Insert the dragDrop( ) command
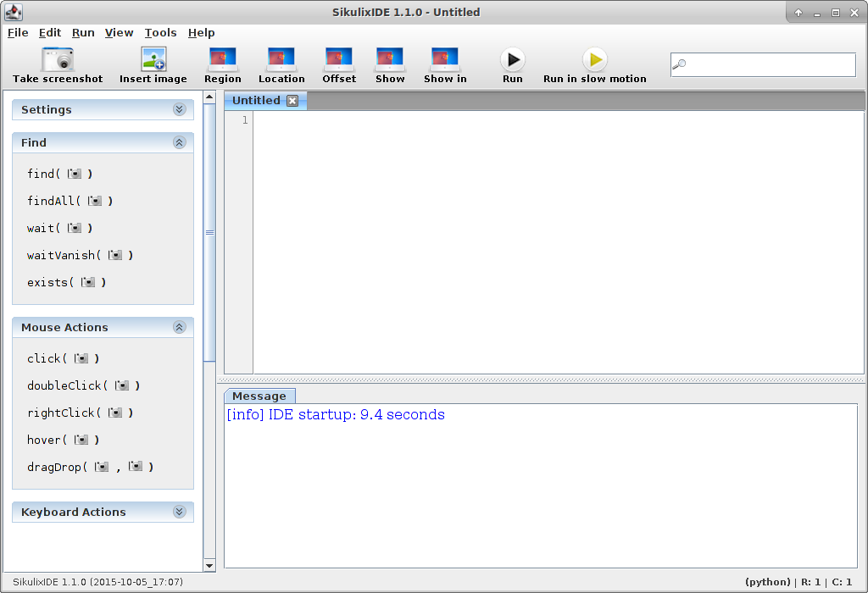Screen dimensions: 868x593 pos(90,467)
